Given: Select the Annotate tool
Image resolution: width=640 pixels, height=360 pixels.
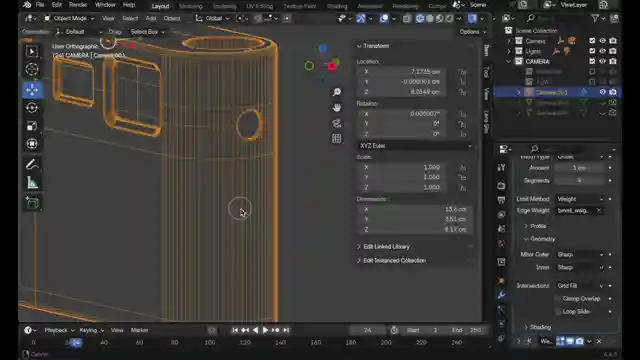Looking at the screenshot, I should [x=32, y=164].
